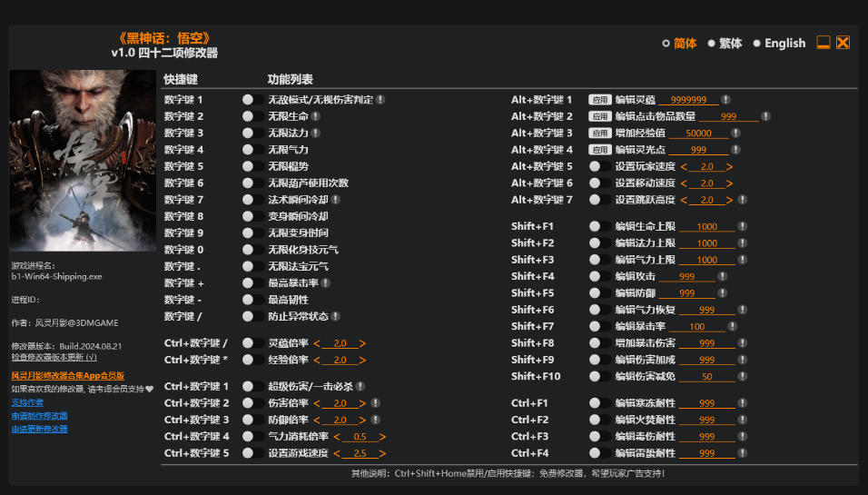Increase 经验倍率 with the right arrow
868x495 pixels.
pos(362,360)
